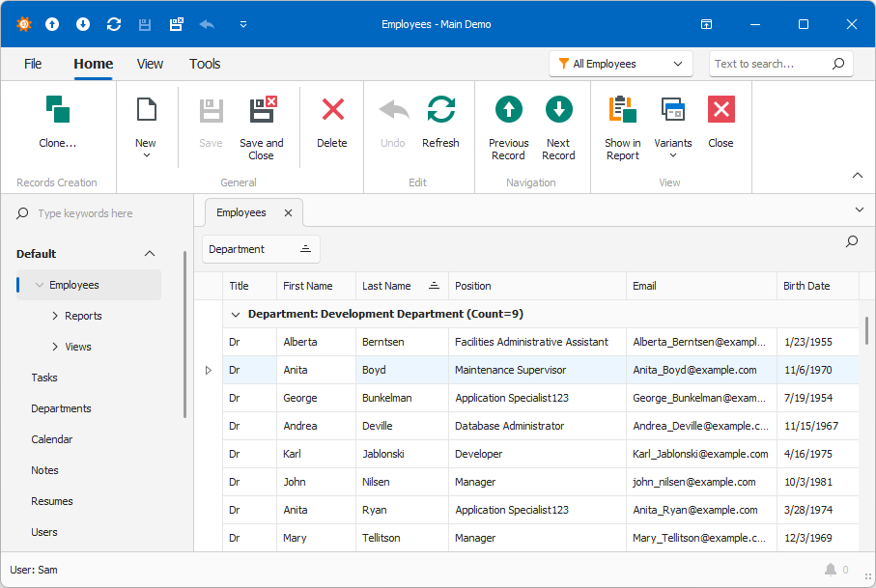Sort by the Email column header
The width and height of the screenshot is (876, 588).
[x=701, y=286]
